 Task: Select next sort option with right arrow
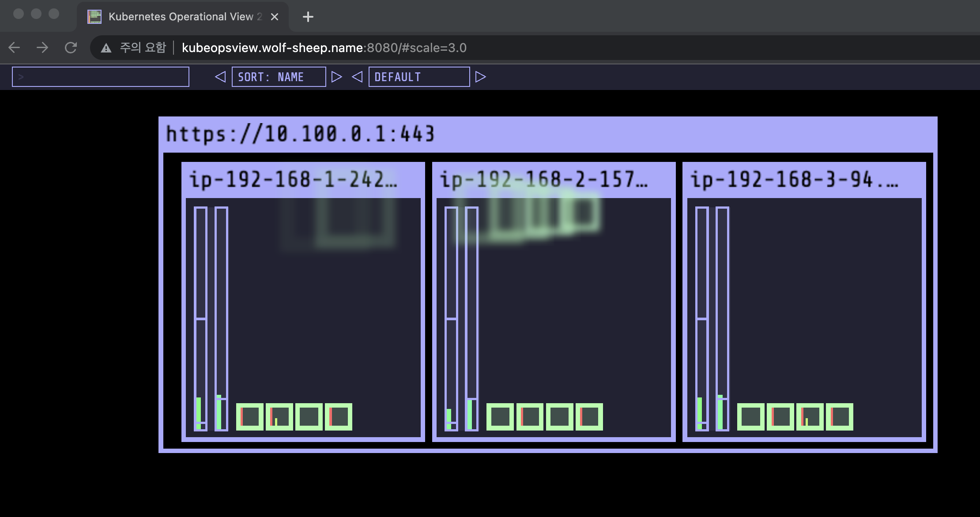click(336, 77)
